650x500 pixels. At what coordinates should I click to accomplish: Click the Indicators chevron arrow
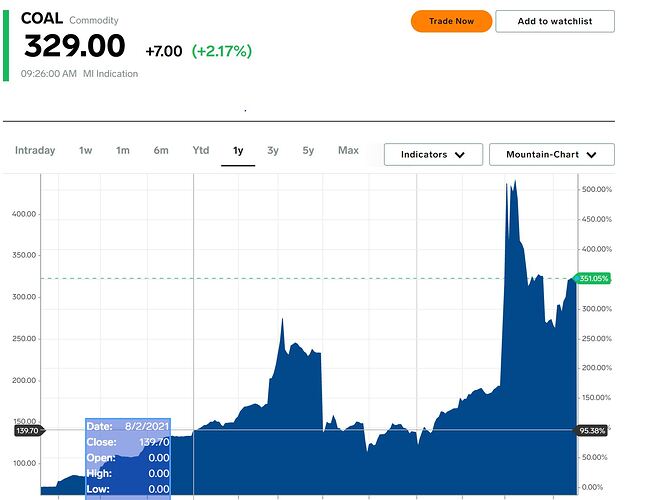[460, 155]
